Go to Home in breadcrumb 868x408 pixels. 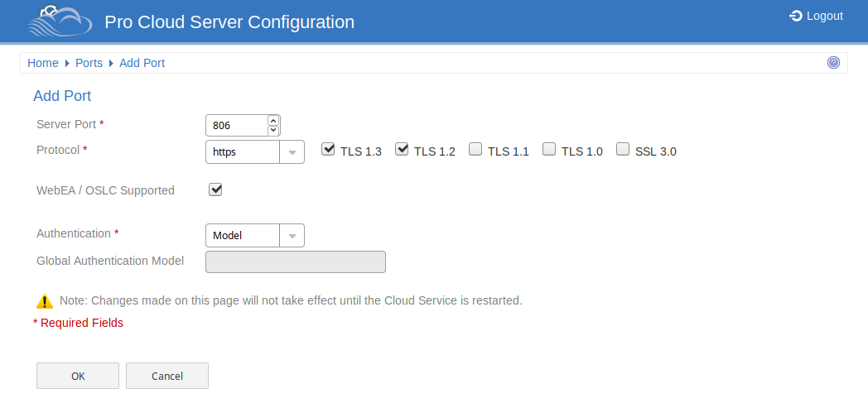pyautogui.click(x=42, y=63)
